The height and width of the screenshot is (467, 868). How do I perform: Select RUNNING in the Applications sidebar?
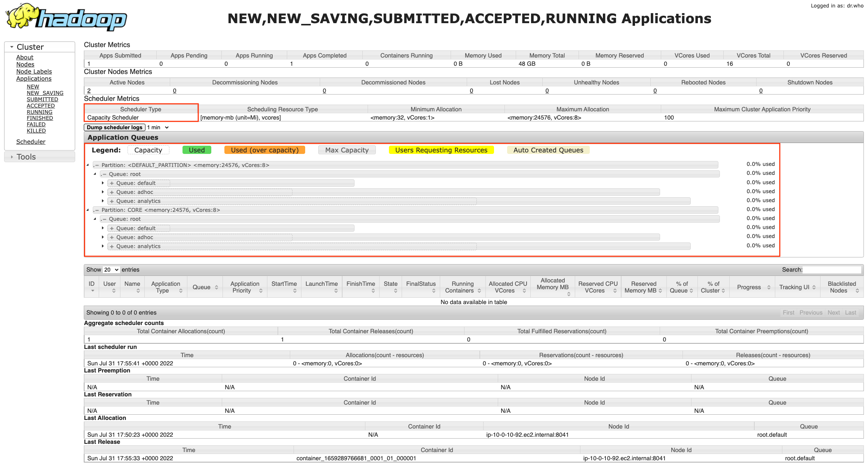[x=39, y=112]
